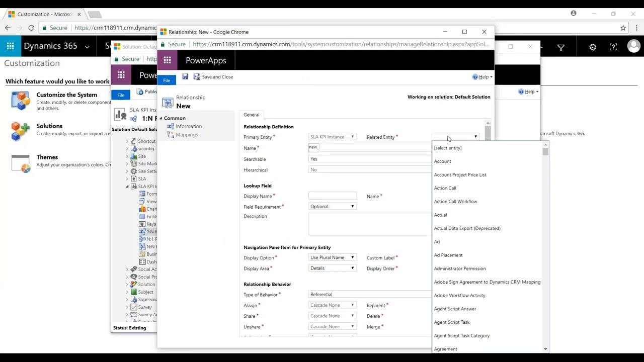Open Dynamics 365 settings gear
Viewport: 644px width, 362px height.
593,47
